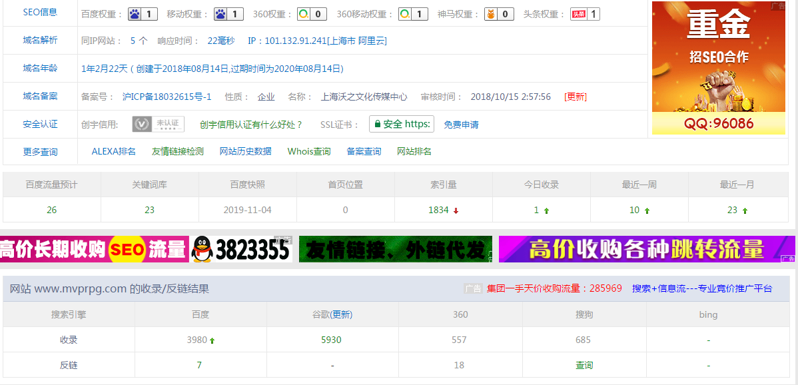Click the 上海沃之文化传媒中心 name link
The image size is (798, 385).
(364, 97)
